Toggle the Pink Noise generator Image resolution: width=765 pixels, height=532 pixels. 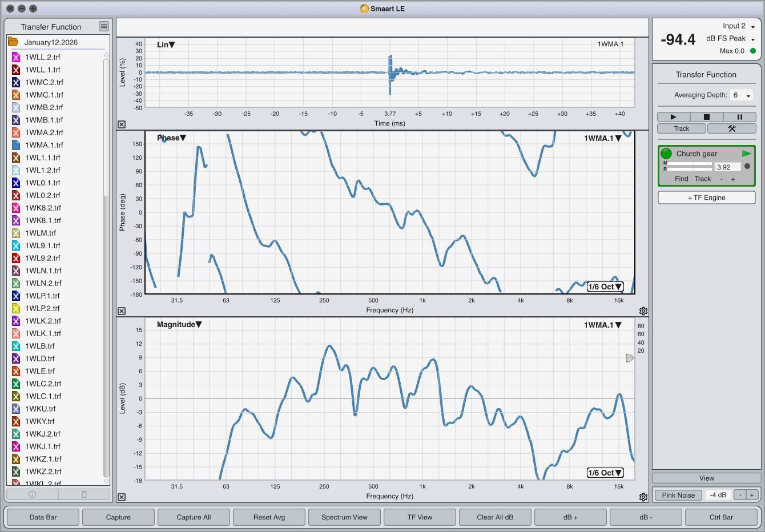[x=678, y=495]
